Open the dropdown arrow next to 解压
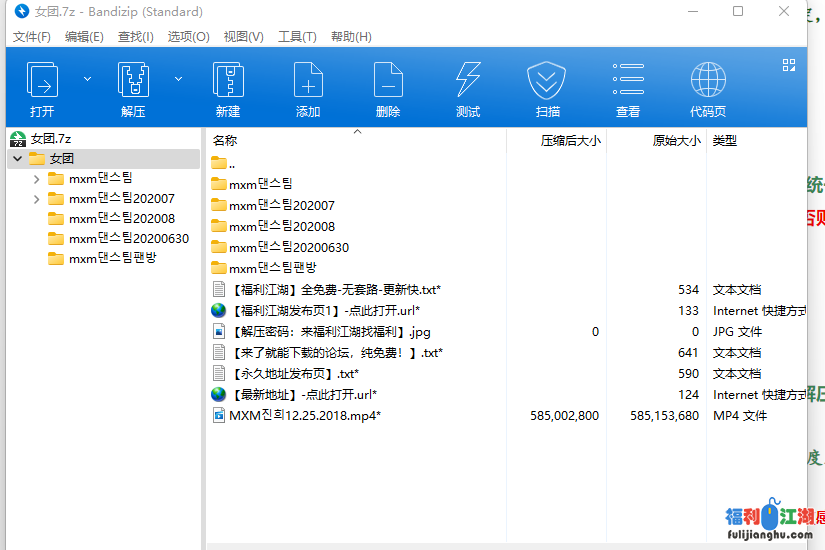 [x=178, y=78]
